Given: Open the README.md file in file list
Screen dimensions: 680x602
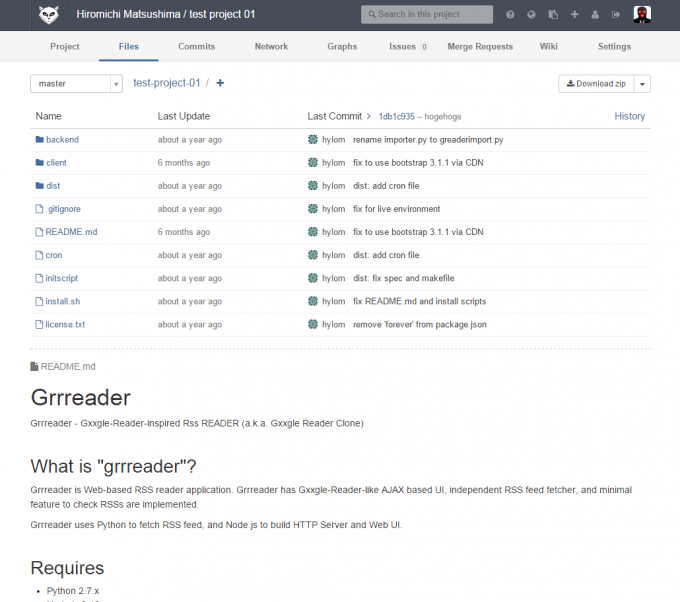Looking at the screenshot, I should (x=71, y=232).
